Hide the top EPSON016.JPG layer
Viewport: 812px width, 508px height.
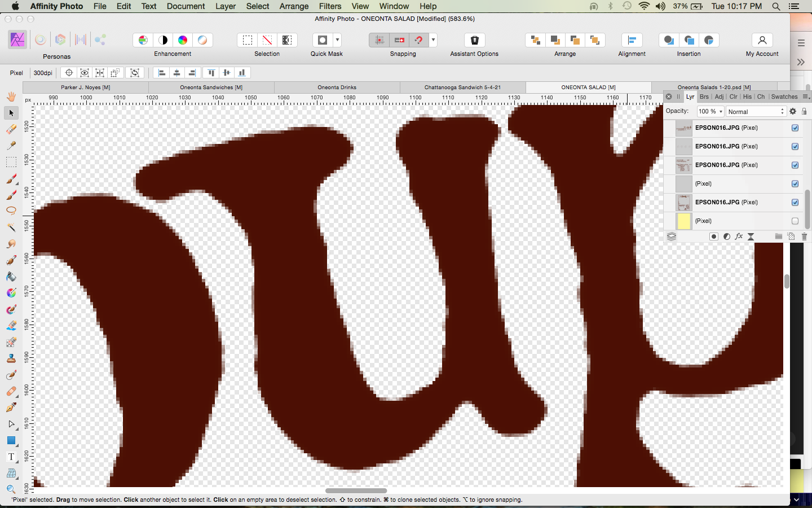pyautogui.click(x=795, y=128)
